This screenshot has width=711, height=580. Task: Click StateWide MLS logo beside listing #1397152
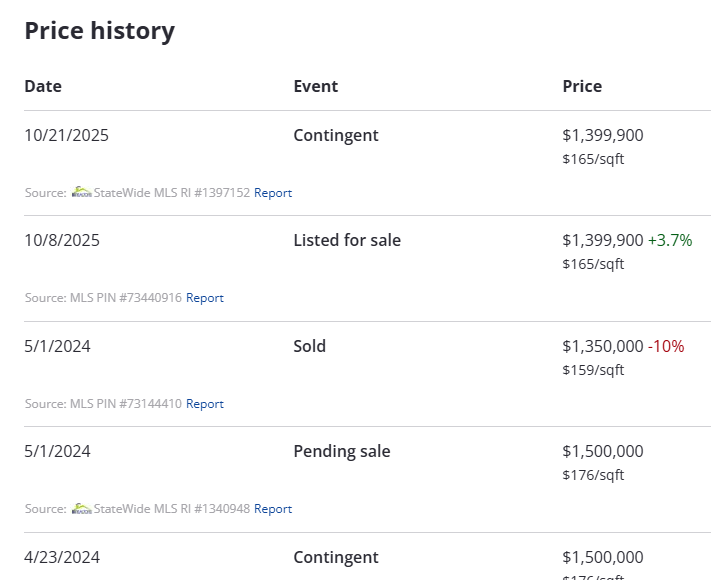81,192
